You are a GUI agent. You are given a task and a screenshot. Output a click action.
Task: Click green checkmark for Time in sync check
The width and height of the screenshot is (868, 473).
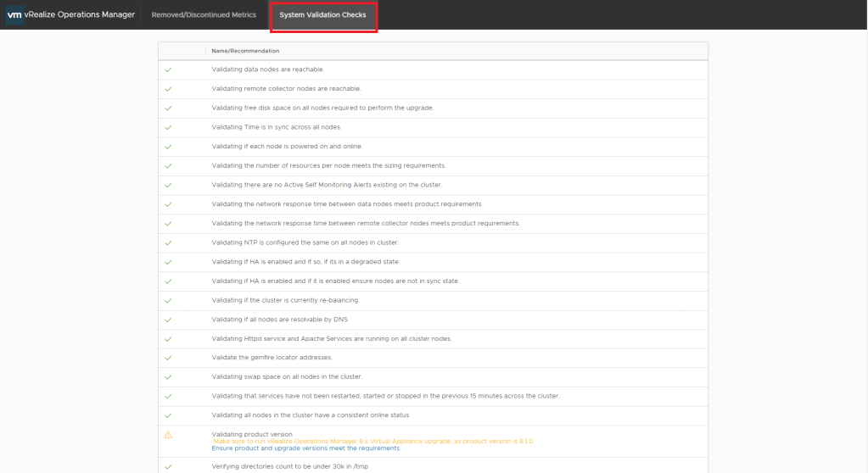(x=168, y=127)
